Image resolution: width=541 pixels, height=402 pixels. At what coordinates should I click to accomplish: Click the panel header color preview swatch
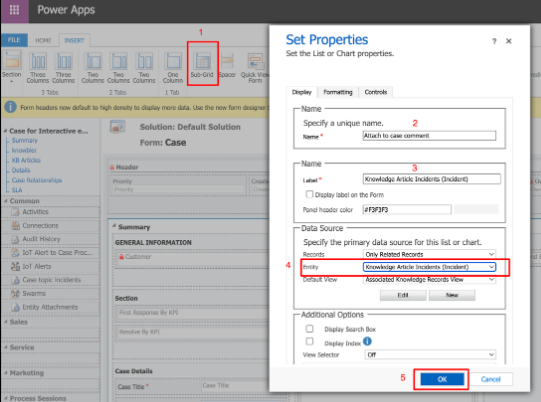click(476, 209)
